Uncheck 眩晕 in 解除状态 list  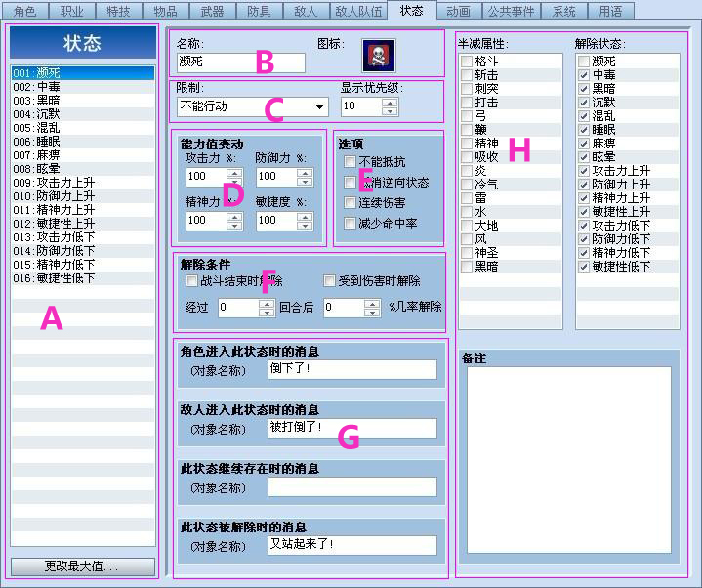click(584, 157)
